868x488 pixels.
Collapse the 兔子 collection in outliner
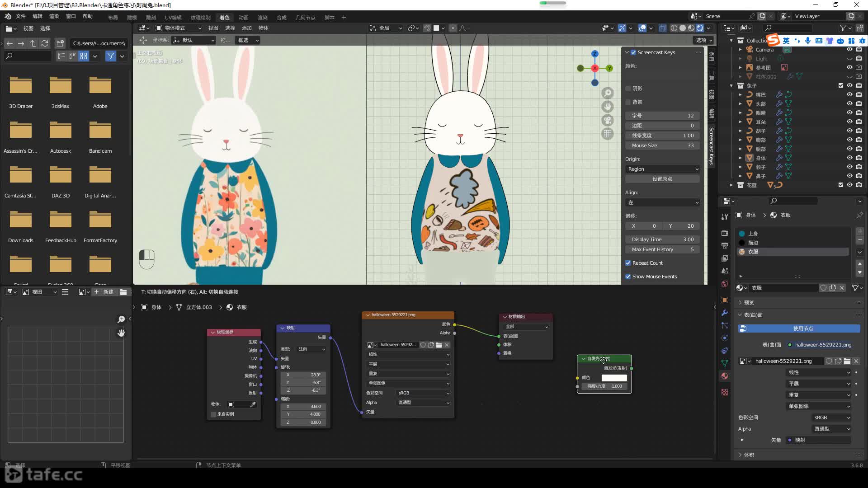(731, 85)
